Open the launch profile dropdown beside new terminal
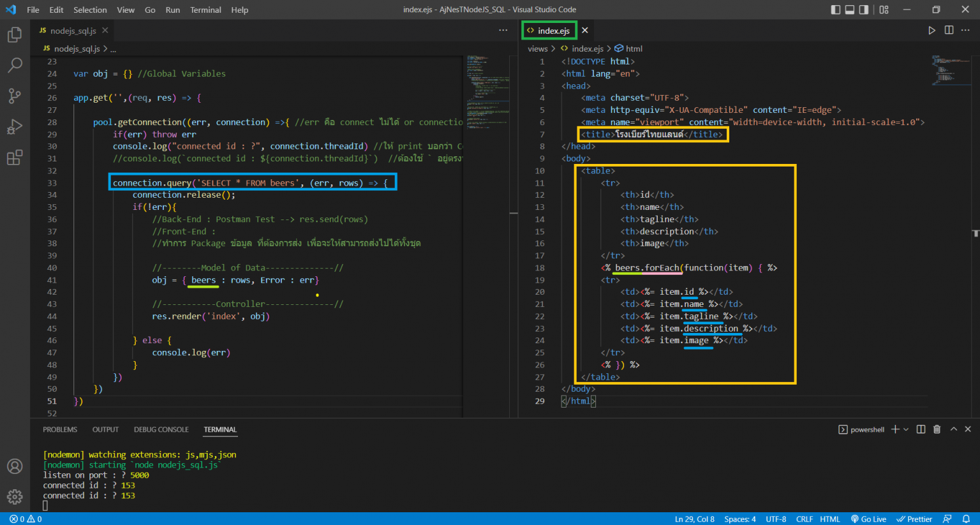The width and height of the screenshot is (980, 525). [x=906, y=429]
